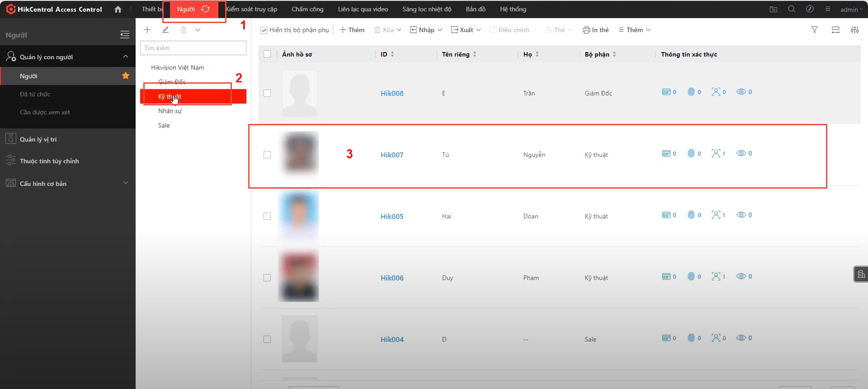This screenshot has width=868, height=389.
Task: Open the Hik006 person ID link
Action: (392, 278)
